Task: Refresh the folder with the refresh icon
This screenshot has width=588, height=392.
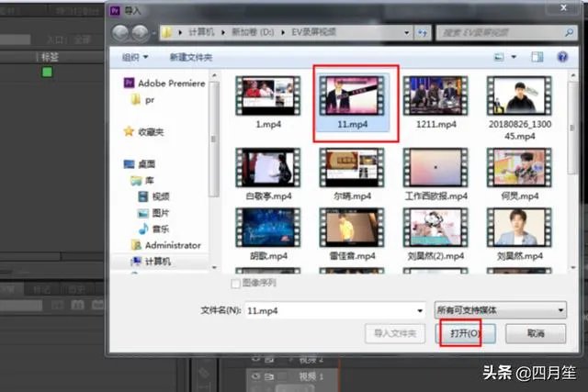Action: [423, 33]
